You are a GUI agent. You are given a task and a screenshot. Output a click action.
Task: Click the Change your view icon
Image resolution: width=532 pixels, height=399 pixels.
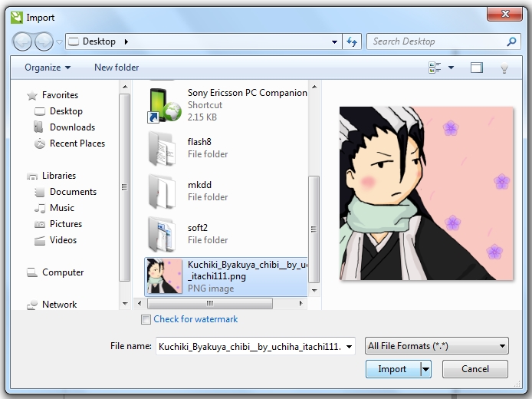[435, 68]
